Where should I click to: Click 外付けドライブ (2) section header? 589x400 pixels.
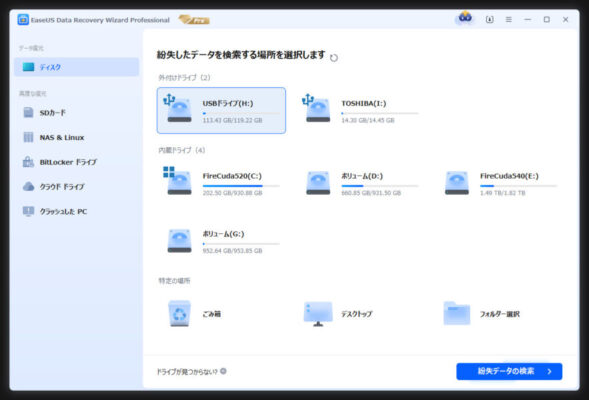(x=184, y=77)
